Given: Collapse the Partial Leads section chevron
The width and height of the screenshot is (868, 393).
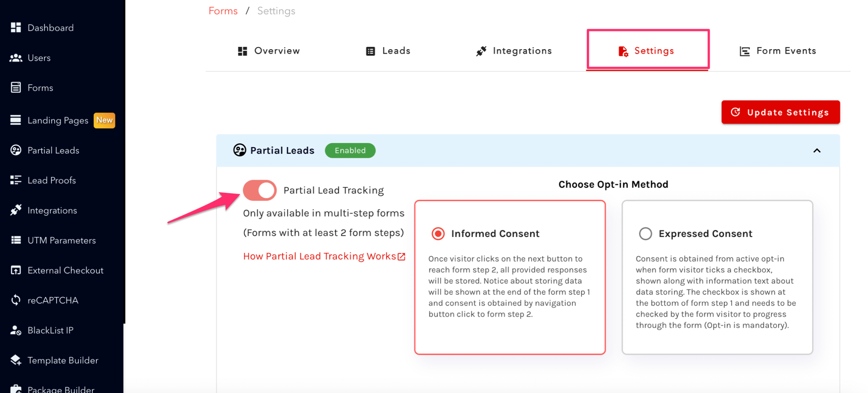Looking at the screenshot, I should coord(816,150).
